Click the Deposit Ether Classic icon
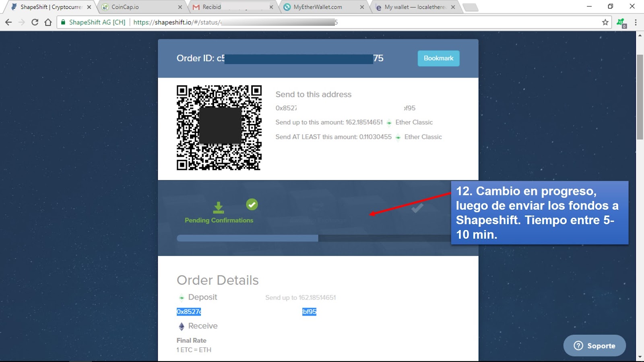Viewport: 644px width, 362px height. coord(182,298)
